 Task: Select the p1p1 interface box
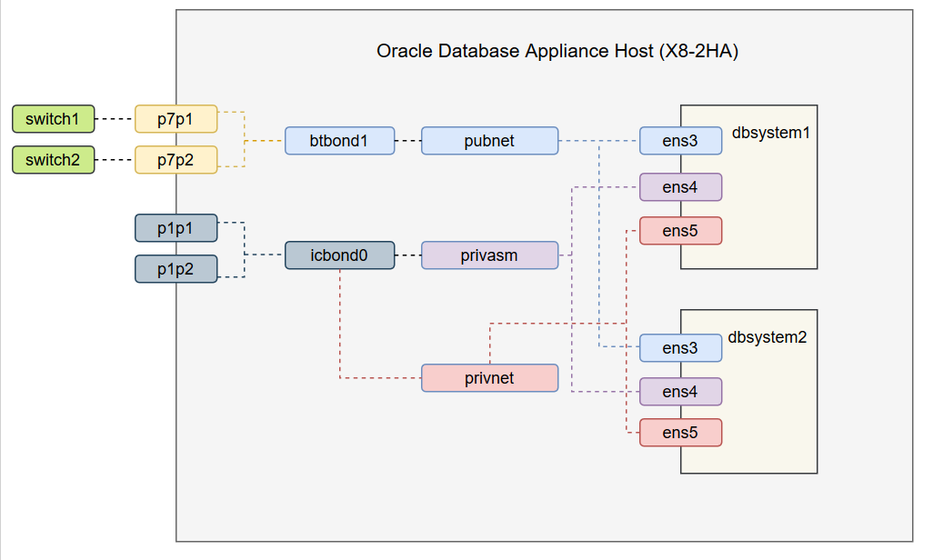pyautogui.click(x=176, y=228)
